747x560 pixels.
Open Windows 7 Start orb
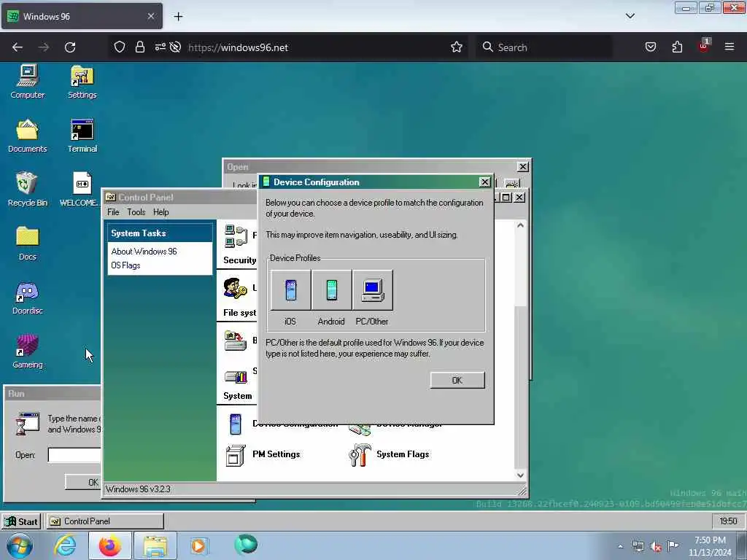(20, 545)
